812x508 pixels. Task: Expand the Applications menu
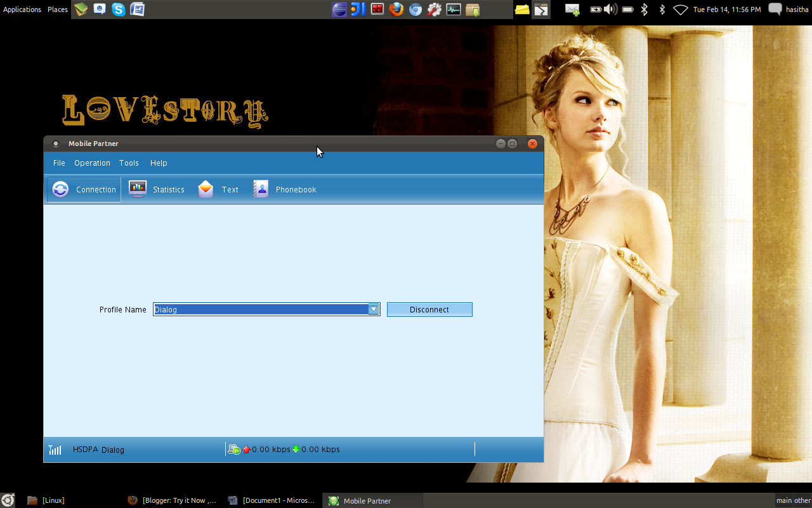point(22,9)
